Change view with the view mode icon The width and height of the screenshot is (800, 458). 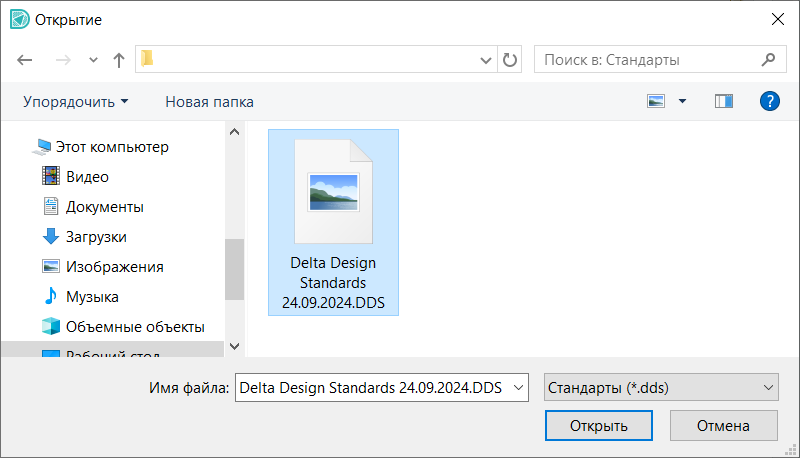click(656, 101)
